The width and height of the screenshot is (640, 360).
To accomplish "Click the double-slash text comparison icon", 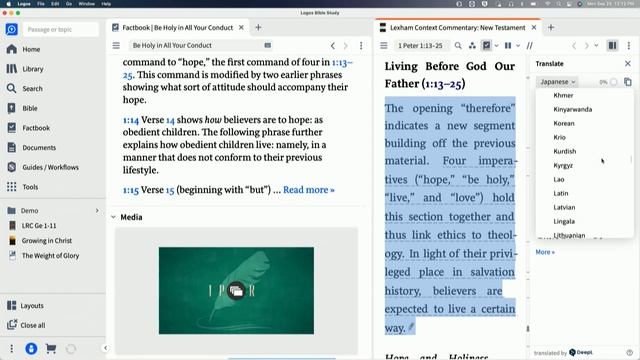I will (x=530, y=45).
